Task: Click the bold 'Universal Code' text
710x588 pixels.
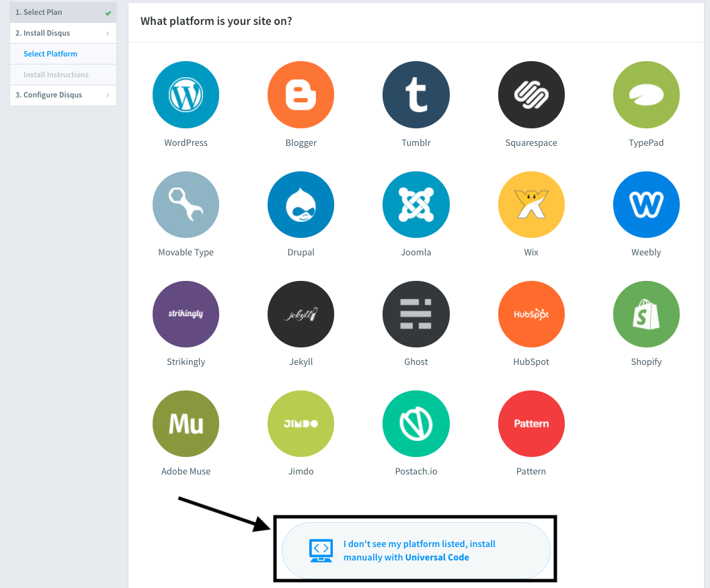Action: coord(437,557)
